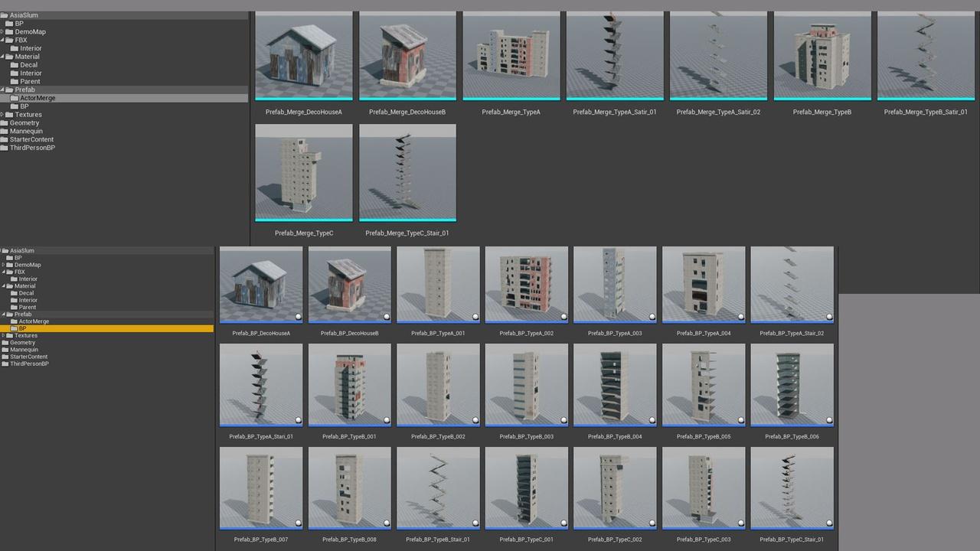980x551 pixels.
Task: Click the Geometry folder icon in the upper tree
Action: click(5, 123)
